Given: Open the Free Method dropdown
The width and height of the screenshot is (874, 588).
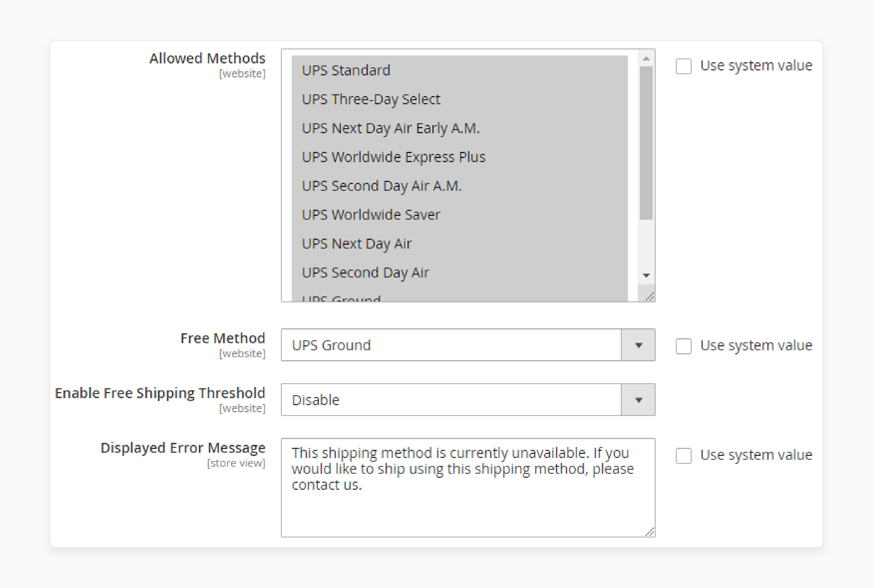Looking at the screenshot, I should click(468, 345).
